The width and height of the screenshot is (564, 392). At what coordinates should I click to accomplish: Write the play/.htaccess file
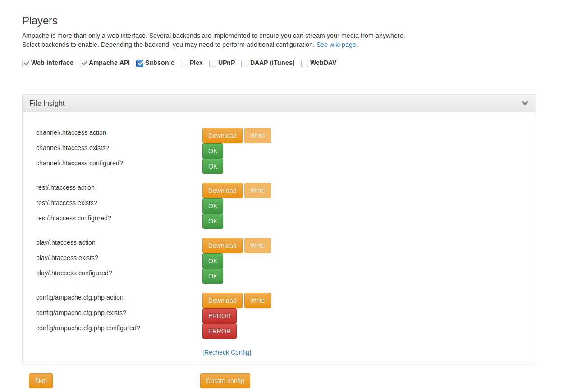(x=257, y=246)
